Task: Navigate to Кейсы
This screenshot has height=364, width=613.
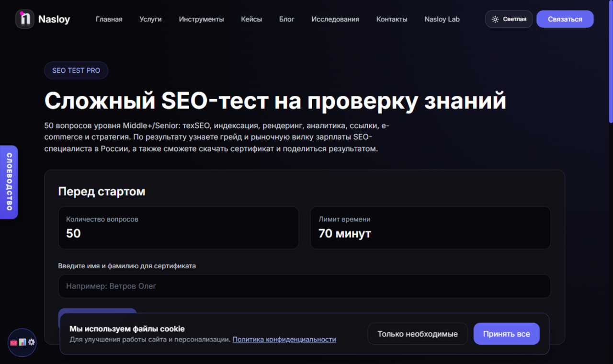Action: click(251, 19)
